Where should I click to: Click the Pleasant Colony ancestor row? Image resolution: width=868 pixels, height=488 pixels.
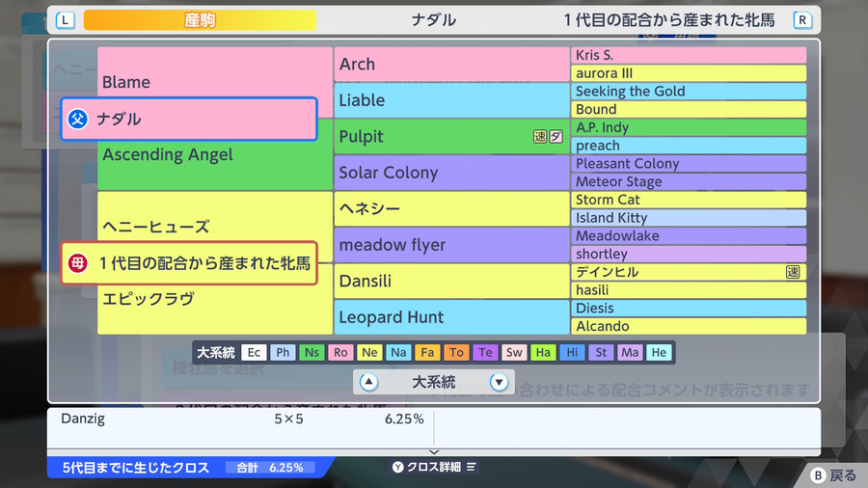tap(688, 164)
